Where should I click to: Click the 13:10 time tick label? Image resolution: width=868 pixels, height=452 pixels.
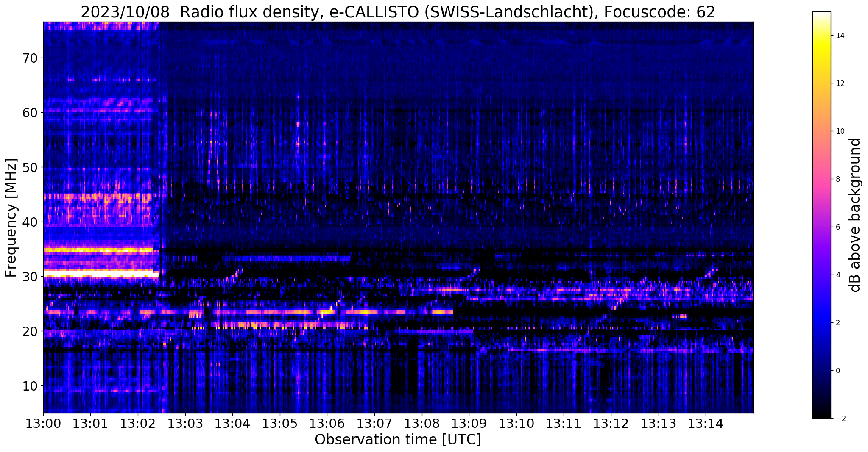(x=516, y=423)
